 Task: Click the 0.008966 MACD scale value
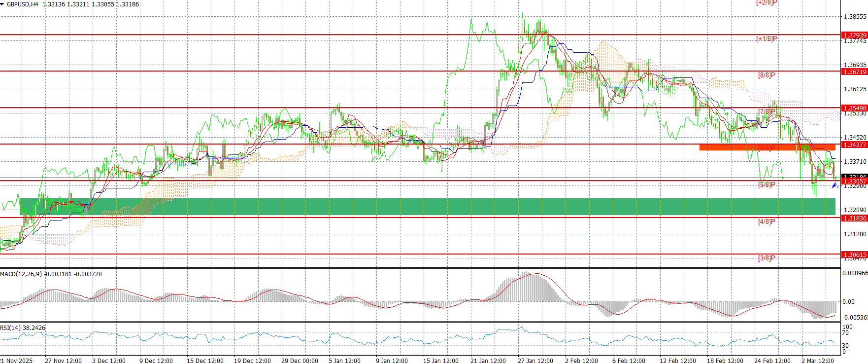coord(855,273)
